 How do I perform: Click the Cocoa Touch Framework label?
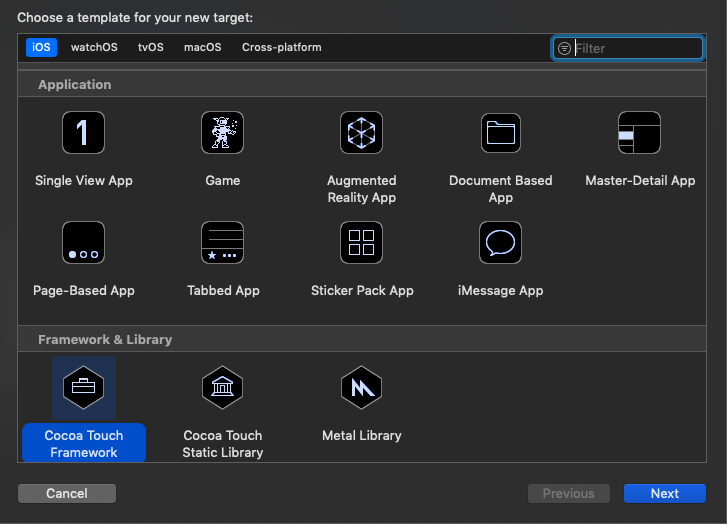pyautogui.click(x=84, y=444)
